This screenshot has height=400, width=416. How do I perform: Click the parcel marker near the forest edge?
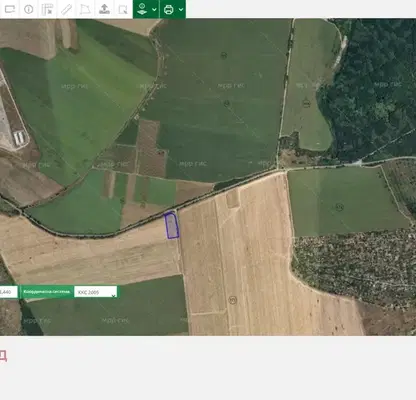[x=306, y=103]
